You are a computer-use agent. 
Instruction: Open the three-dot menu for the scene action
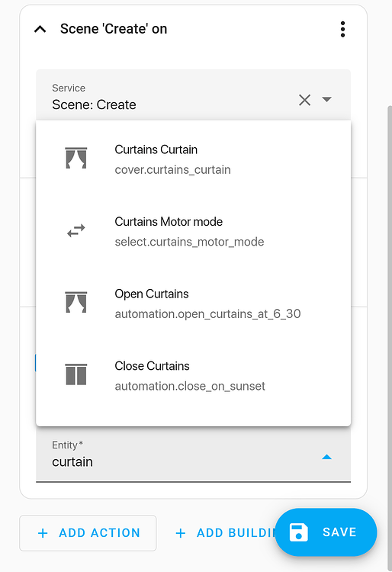(342, 29)
